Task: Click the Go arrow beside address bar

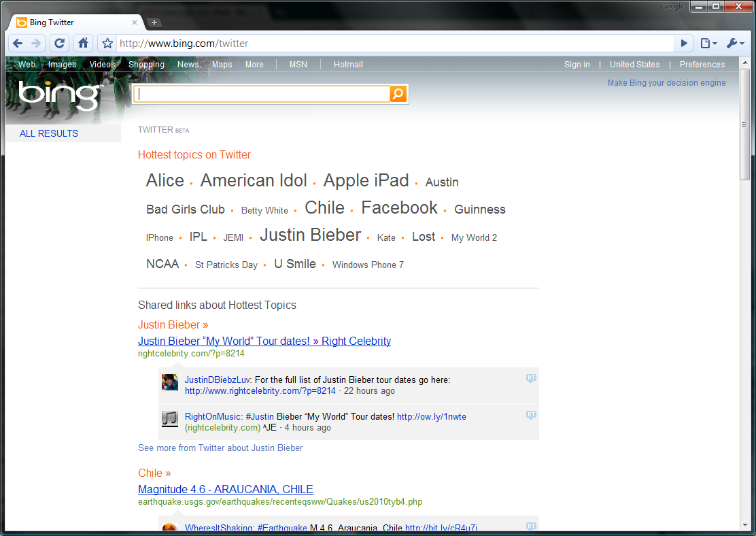Action: pyautogui.click(x=684, y=44)
